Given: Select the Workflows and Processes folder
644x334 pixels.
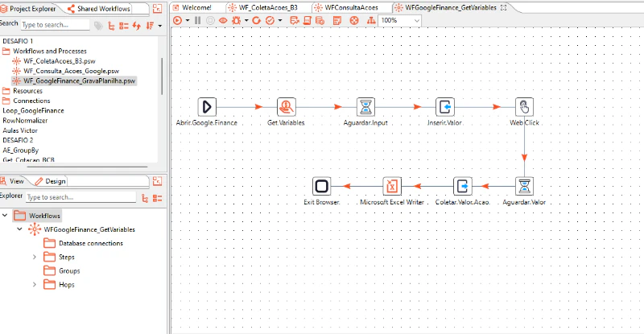Looking at the screenshot, I should tap(50, 51).
